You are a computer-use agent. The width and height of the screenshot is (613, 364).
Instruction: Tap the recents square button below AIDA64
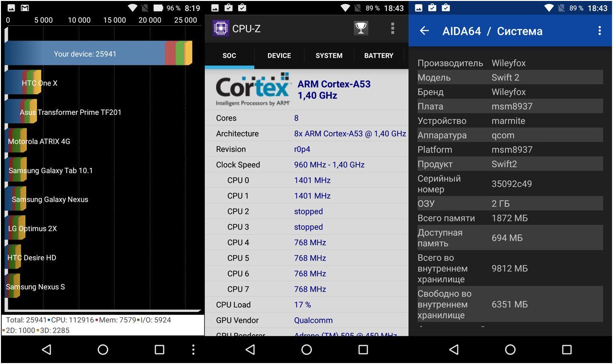pyautogui.click(x=567, y=350)
